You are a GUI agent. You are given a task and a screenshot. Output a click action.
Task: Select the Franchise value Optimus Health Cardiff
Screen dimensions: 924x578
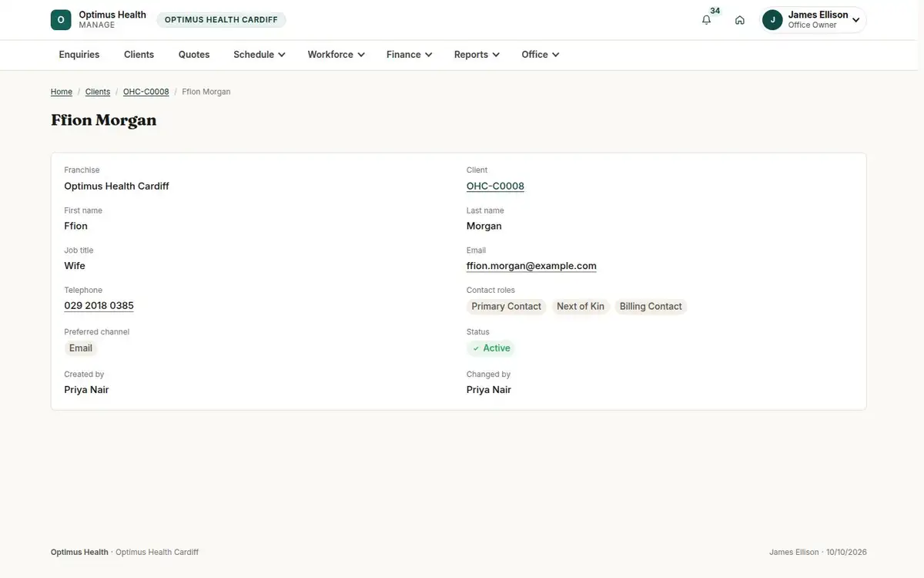tap(116, 187)
